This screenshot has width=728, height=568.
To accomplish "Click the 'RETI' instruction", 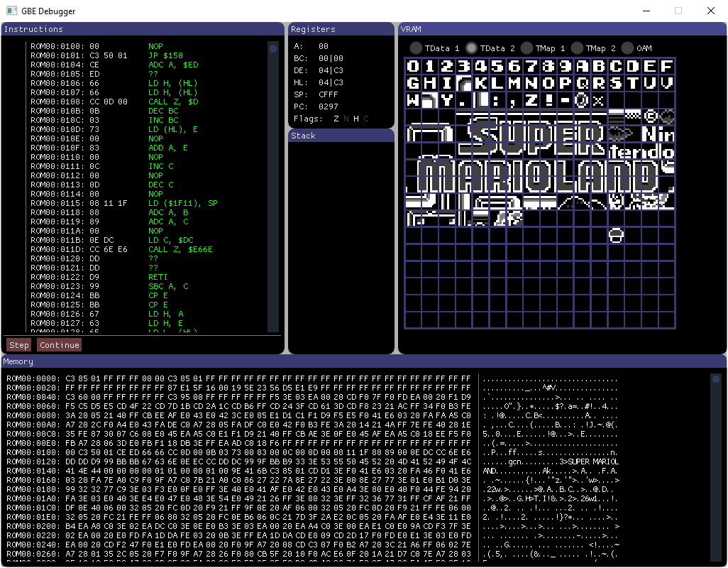I will coord(158,278).
